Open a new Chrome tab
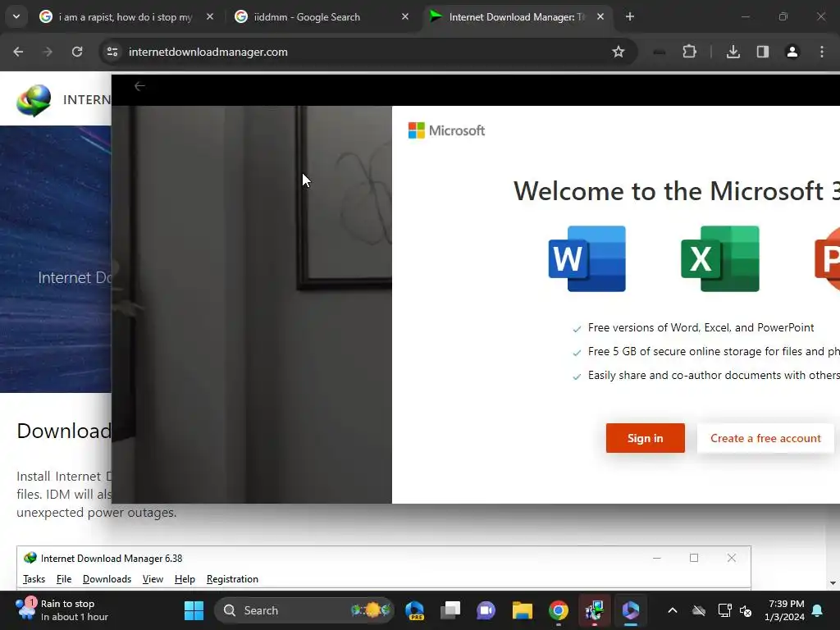 point(630,17)
